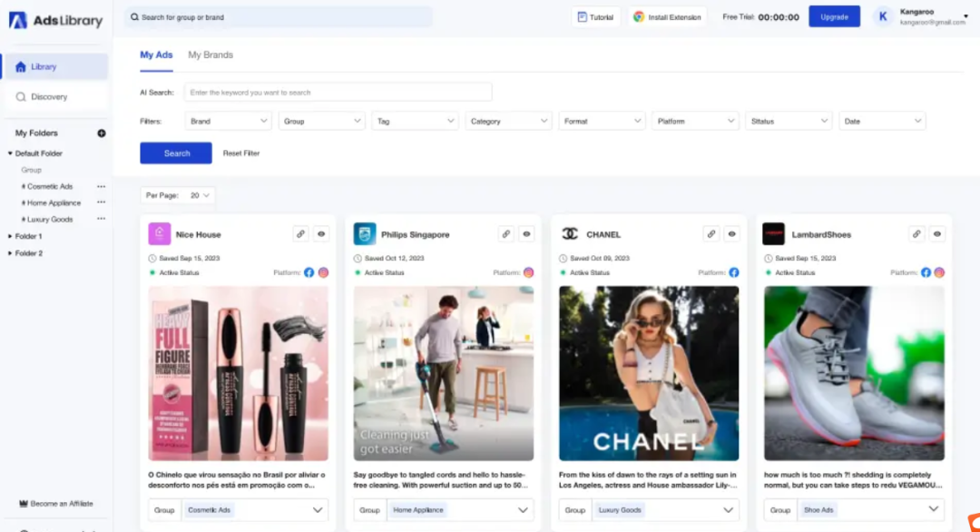This screenshot has height=532, width=980.
Task: Copy link of CHANEL ad
Action: click(711, 234)
